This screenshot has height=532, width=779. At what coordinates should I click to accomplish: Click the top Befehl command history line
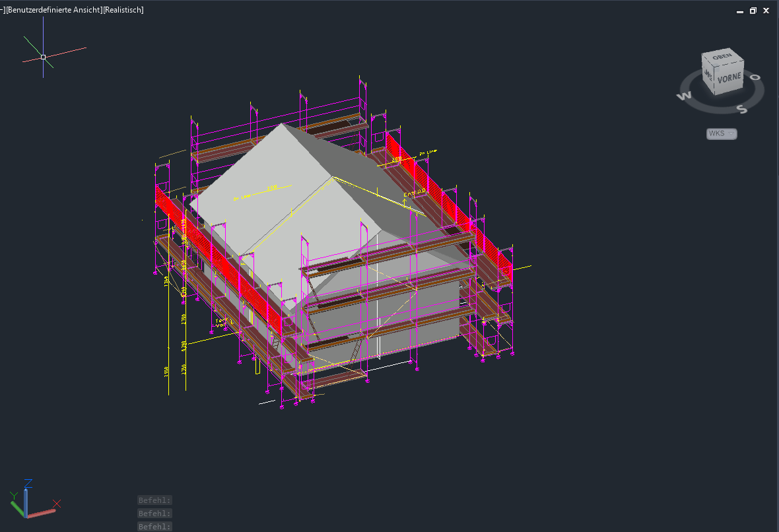(154, 500)
